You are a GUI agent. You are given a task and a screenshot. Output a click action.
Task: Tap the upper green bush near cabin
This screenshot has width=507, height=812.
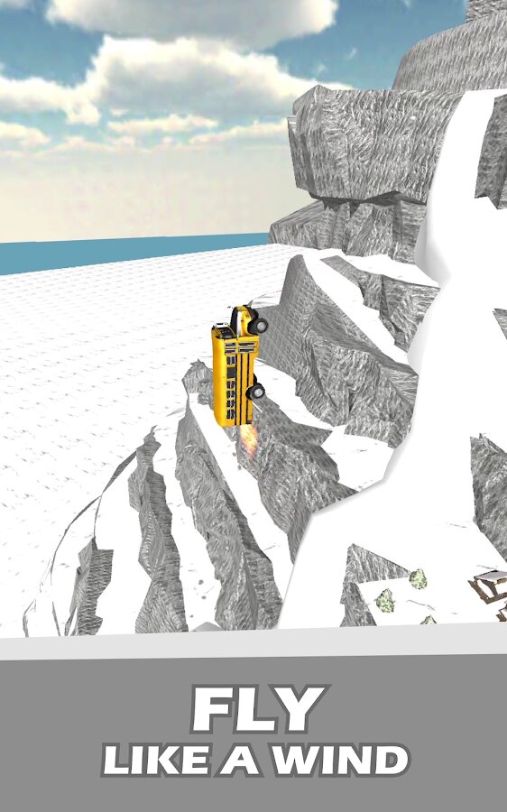coord(419,578)
